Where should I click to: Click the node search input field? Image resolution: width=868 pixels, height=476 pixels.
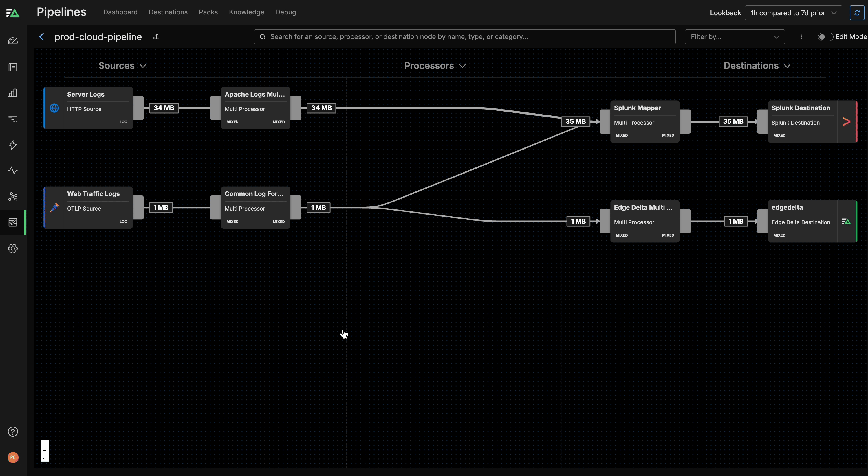tap(465, 37)
